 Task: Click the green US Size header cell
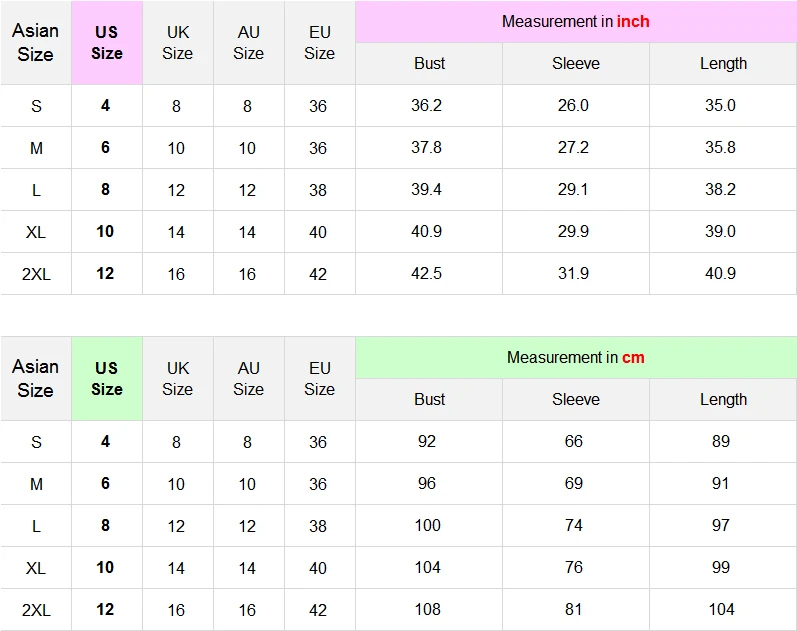tap(107, 379)
